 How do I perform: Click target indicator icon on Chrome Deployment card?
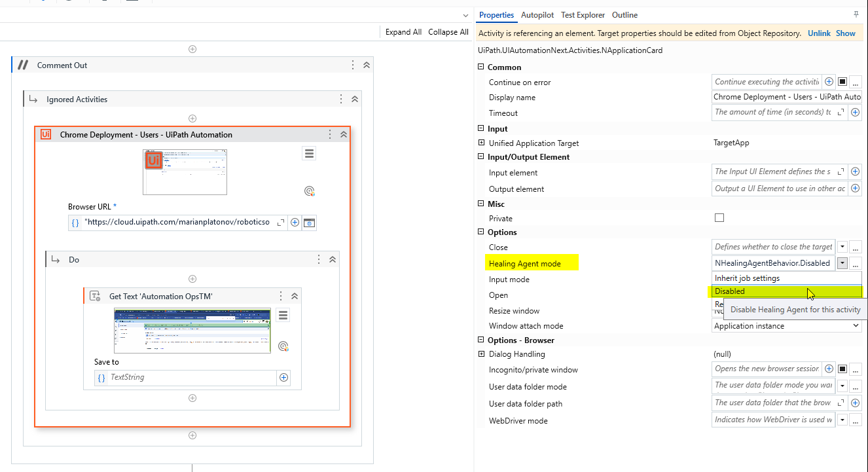[310, 191]
